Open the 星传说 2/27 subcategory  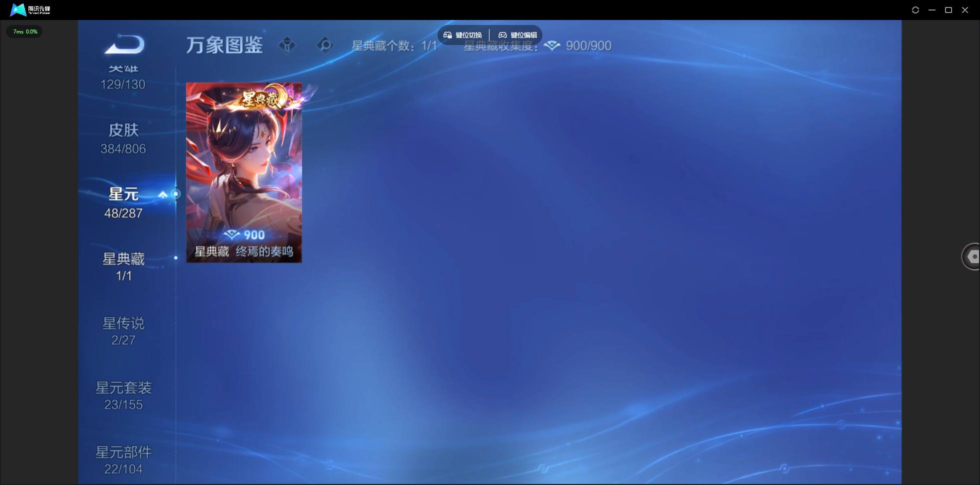(123, 331)
